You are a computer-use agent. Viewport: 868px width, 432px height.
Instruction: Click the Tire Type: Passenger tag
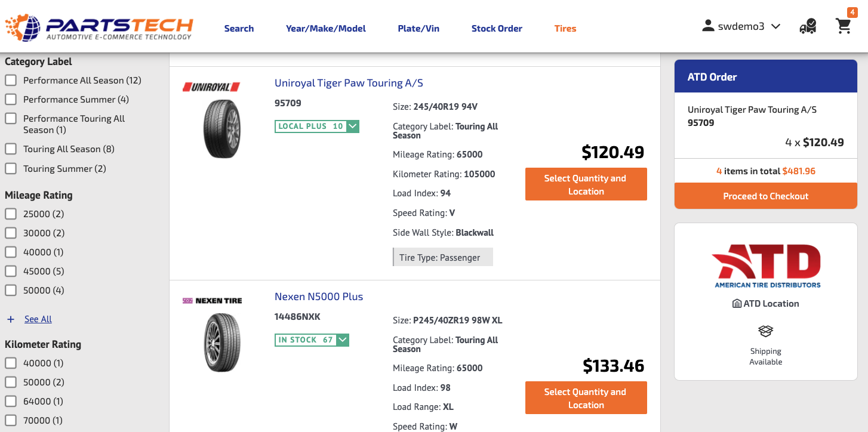(x=443, y=257)
